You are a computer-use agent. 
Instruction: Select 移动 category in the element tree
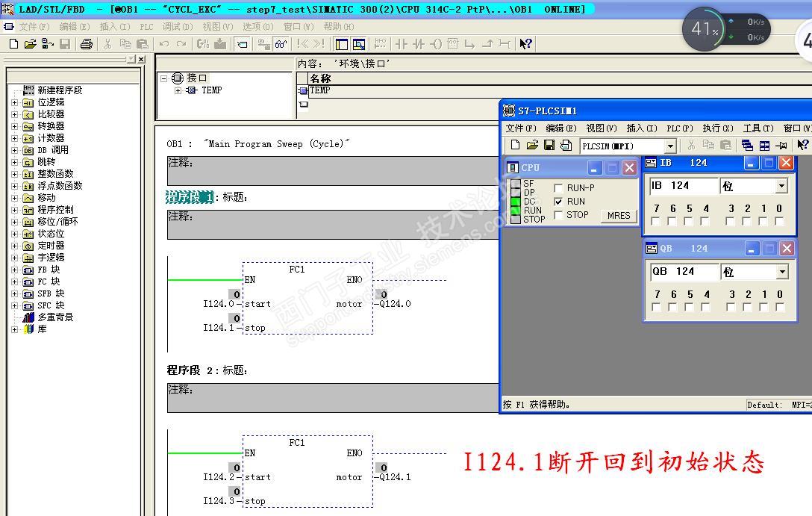coord(46,198)
